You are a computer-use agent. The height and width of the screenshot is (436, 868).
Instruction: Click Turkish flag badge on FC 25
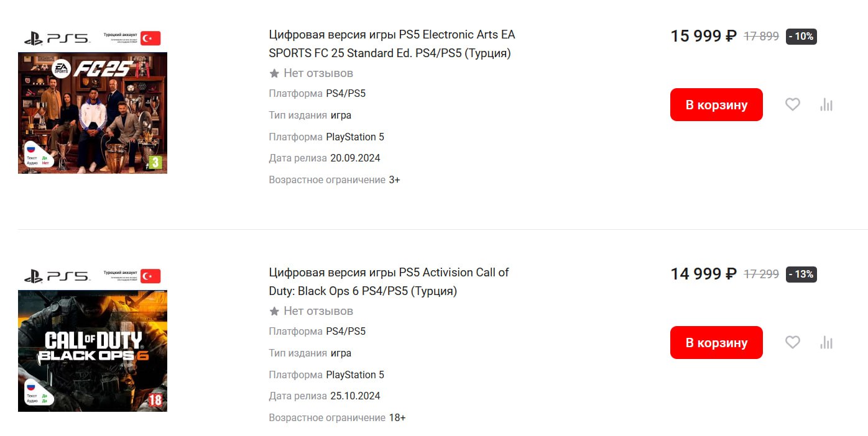tap(150, 39)
